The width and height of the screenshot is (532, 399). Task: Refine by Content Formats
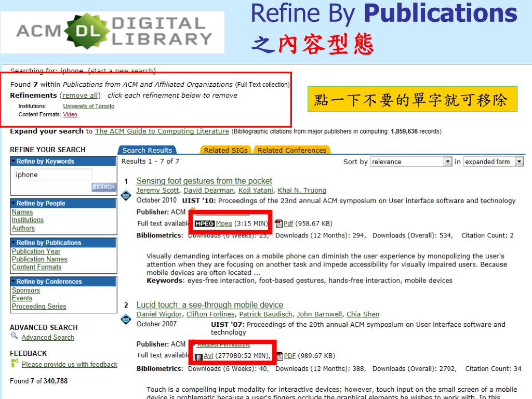coord(37,267)
